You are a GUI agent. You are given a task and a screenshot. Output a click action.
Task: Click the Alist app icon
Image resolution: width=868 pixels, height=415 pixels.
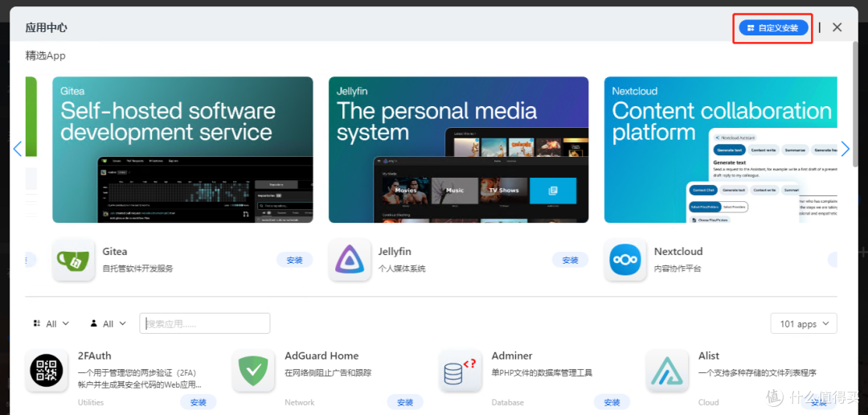[667, 371]
